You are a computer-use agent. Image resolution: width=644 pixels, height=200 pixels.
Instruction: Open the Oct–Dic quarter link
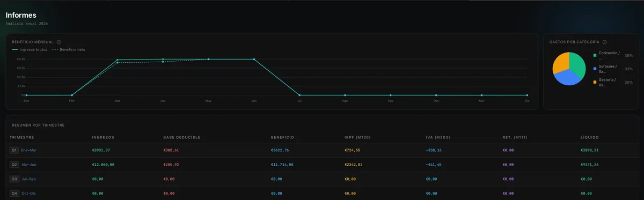29,193
